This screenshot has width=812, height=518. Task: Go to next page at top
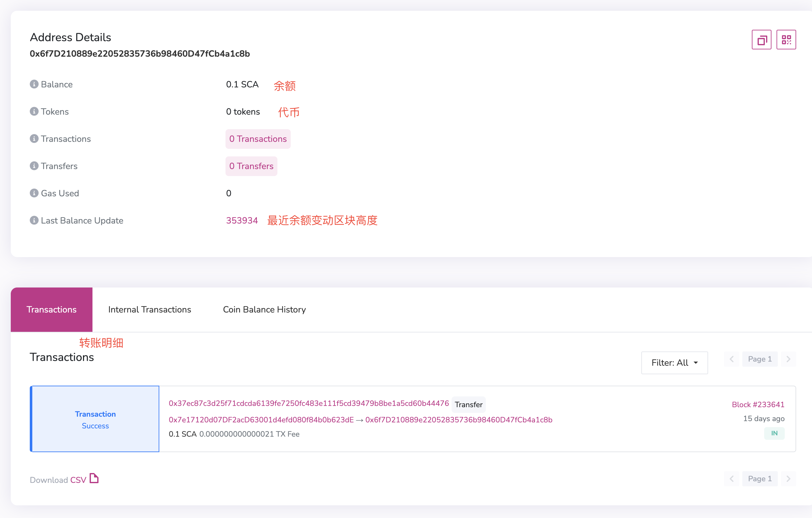(788, 359)
